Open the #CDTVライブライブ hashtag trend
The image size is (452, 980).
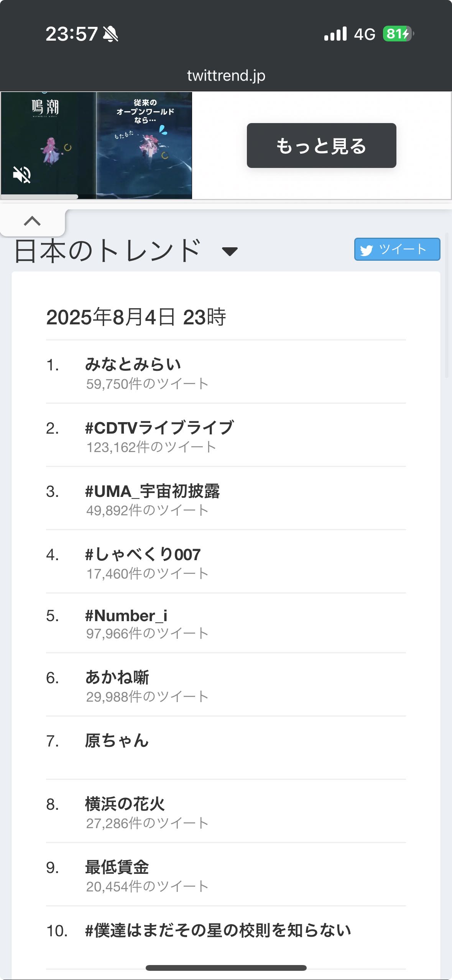point(159,428)
